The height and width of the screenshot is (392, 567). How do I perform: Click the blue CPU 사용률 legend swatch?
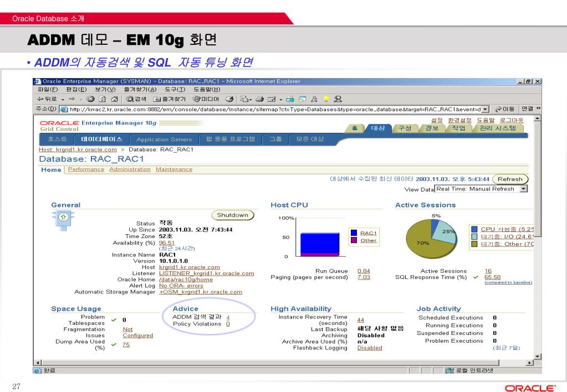[474, 229]
